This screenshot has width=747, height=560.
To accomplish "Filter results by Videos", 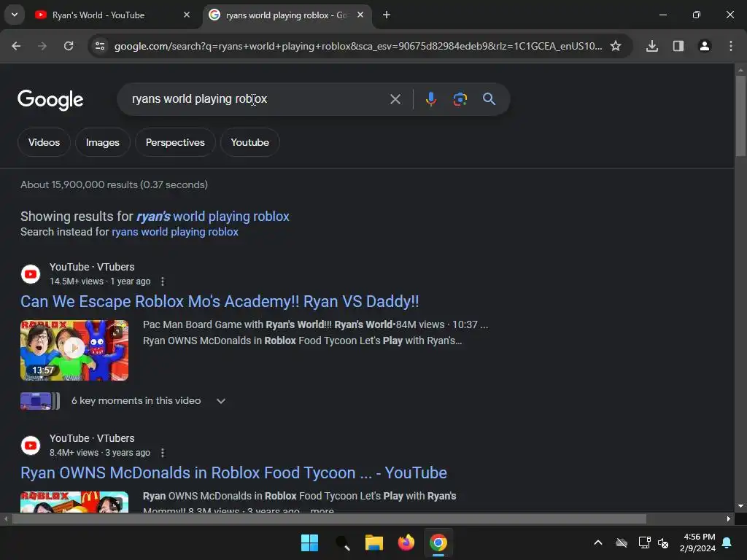I will (44, 142).
